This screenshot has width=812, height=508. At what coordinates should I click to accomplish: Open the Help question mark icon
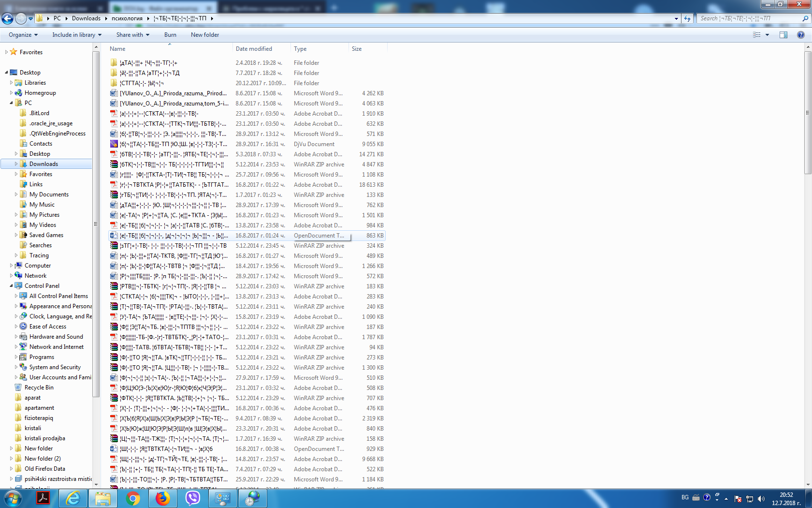click(800, 35)
